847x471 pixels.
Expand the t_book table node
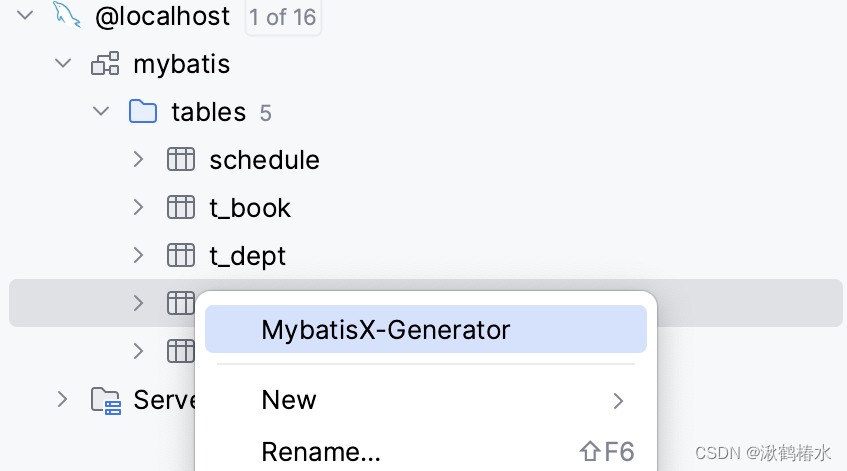pyautogui.click(x=139, y=207)
